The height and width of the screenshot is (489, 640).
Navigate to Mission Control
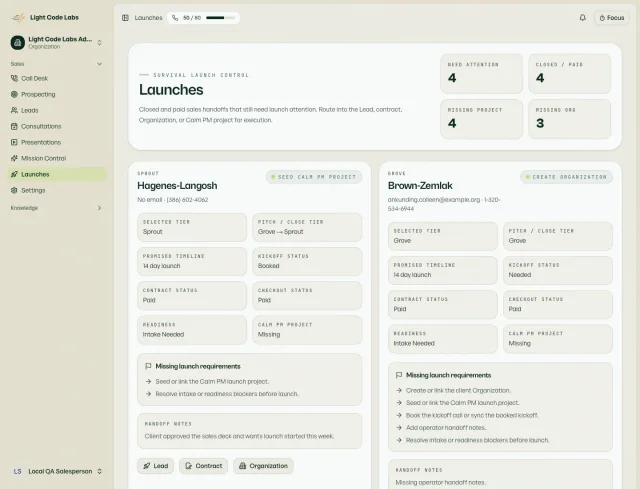pos(57,158)
